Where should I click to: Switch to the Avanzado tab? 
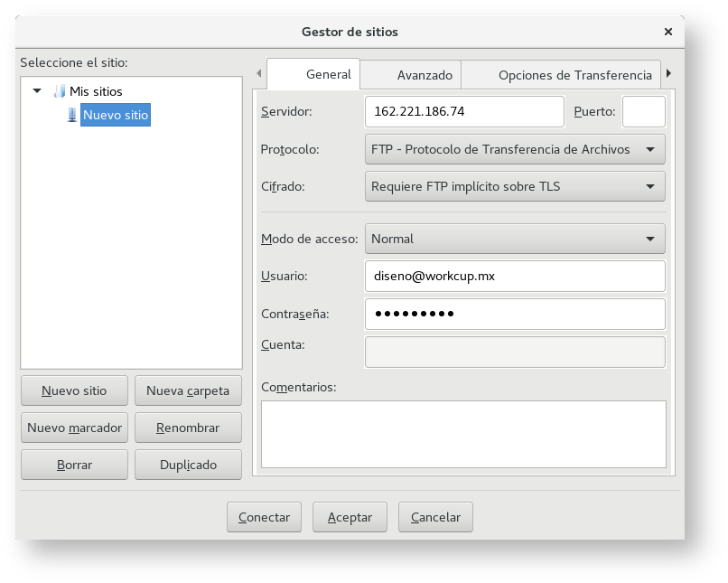coord(425,75)
